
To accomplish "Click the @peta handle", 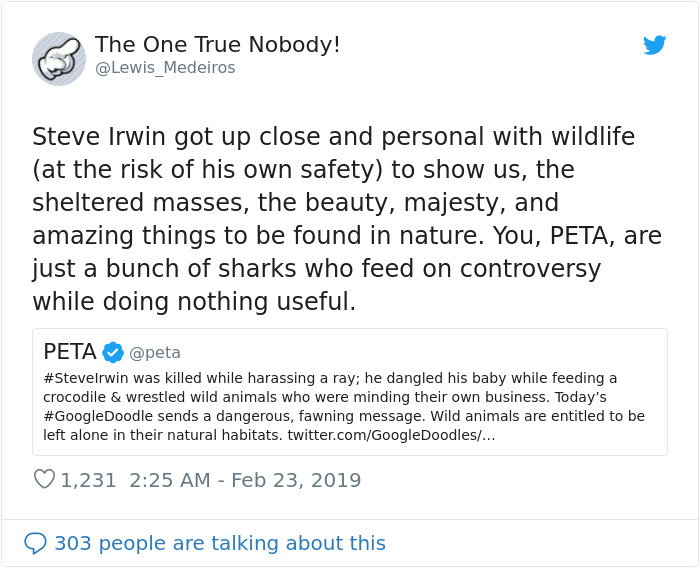I will pos(155,353).
